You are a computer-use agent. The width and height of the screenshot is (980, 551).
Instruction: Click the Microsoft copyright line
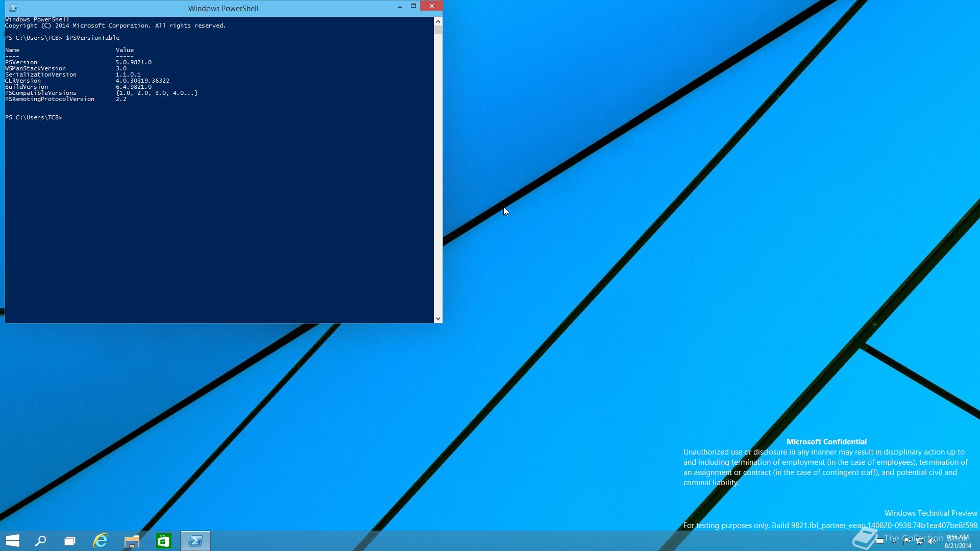tap(115, 26)
